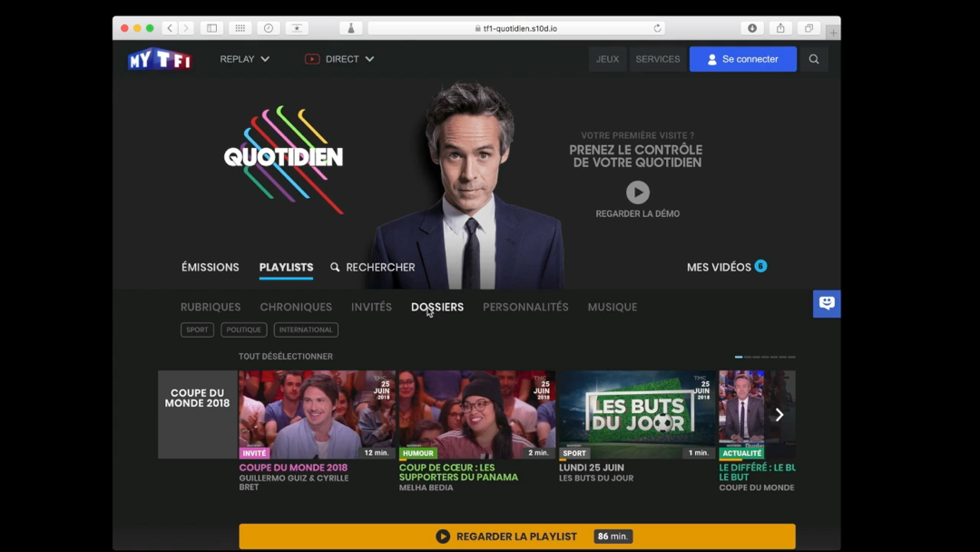980x552 pixels.
Task: Select the Playlists tab
Action: (286, 267)
